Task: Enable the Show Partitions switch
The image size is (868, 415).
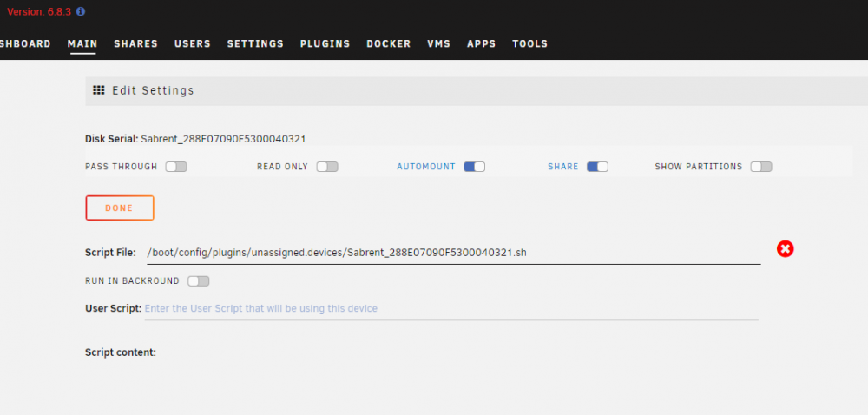Action: [x=761, y=167]
